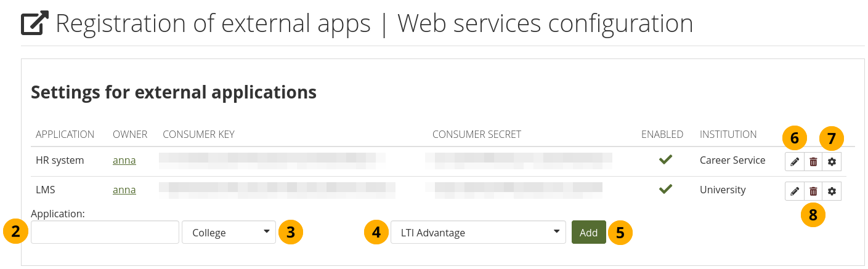Click the Enabled column header
The image size is (868, 269).
[x=662, y=134]
